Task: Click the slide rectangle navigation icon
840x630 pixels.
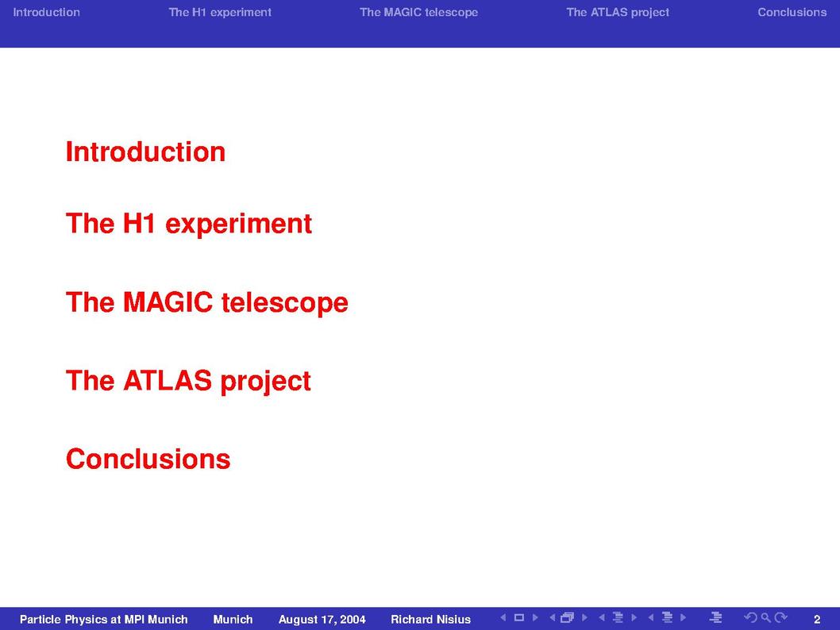Action: pyautogui.click(x=518, y=617)
